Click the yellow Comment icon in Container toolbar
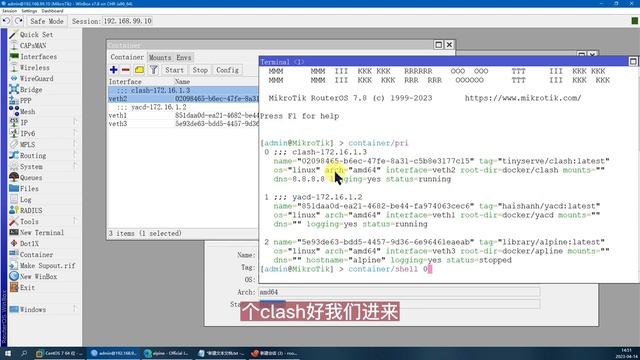640x360 pixels. tap(139, 70)
